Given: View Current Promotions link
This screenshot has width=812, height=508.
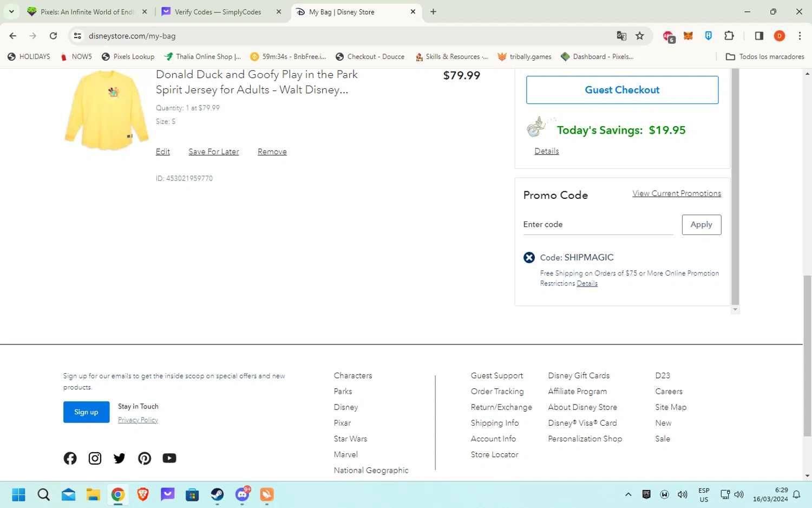Looking at the screenshot, I should [677, 193].
